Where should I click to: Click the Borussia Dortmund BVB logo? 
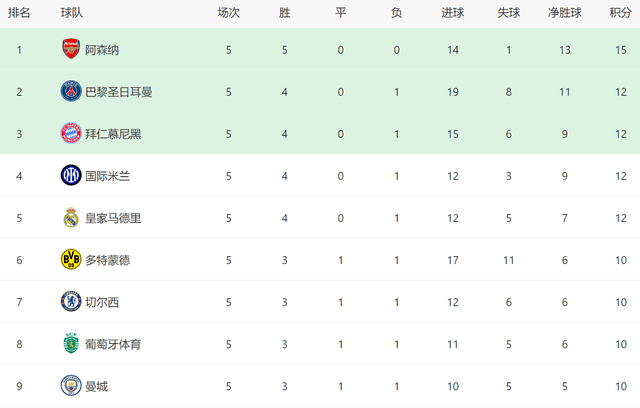point(70,260)
